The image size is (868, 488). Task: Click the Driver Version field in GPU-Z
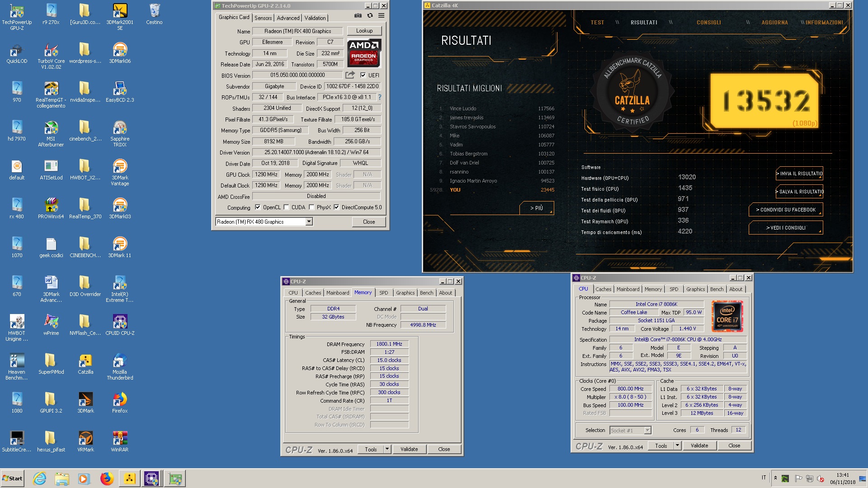[x=316, y=152]
